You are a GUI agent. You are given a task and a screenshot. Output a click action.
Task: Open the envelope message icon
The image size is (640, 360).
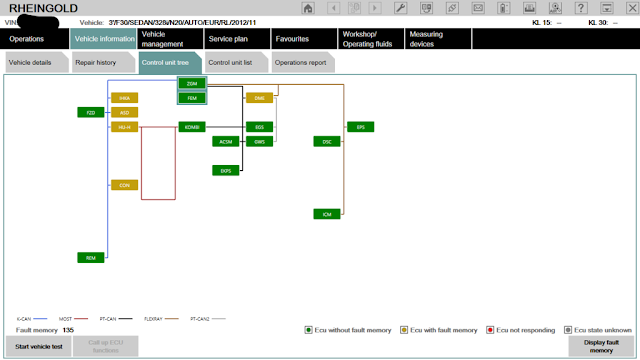478,8
